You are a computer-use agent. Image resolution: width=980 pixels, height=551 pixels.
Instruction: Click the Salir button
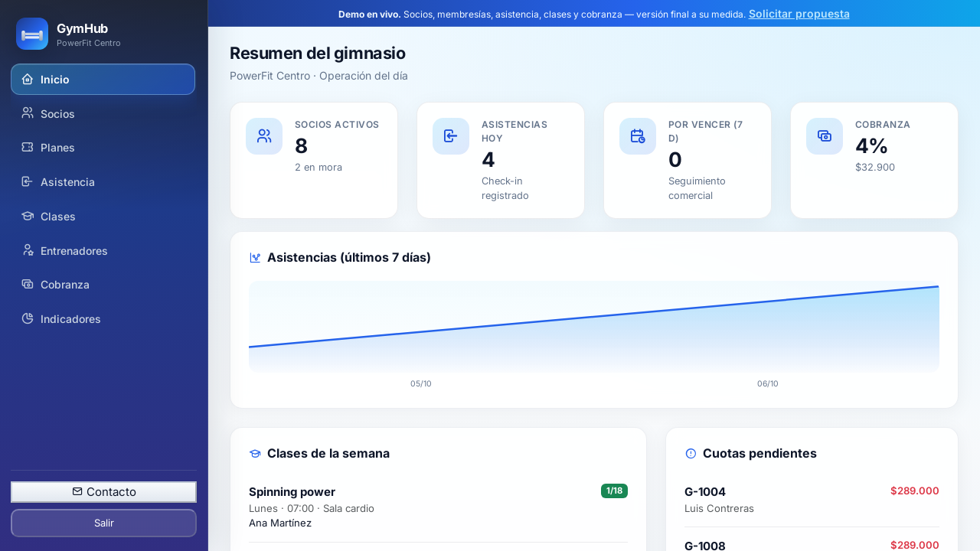(x=103, y=523)
